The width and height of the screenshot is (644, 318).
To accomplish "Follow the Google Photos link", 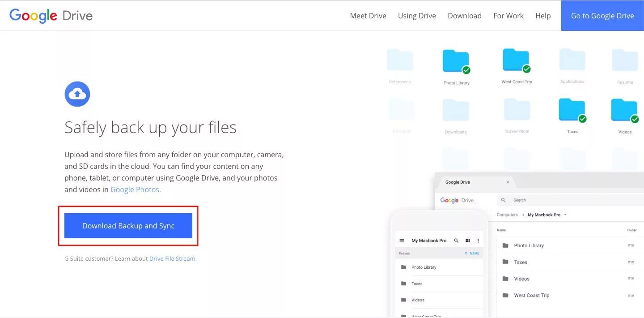I will pos(136,189).
